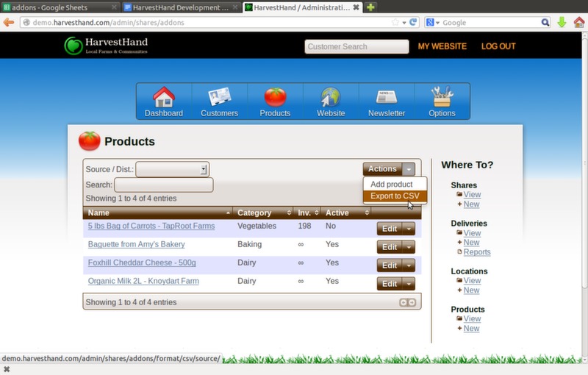Open Foxhill Cheddar Cheese - 500g link
Viewport: 588px width, 375px height.
[x=142, y=262]
